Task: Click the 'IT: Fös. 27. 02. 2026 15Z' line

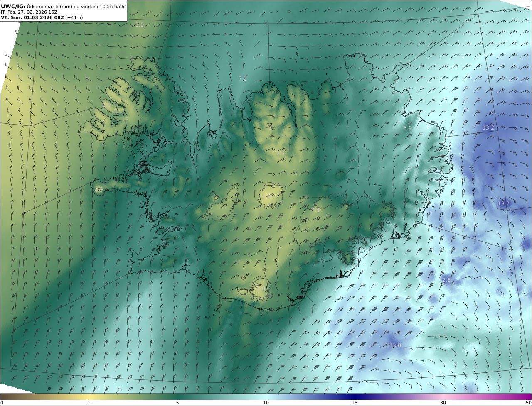Action: coord(29,12)
